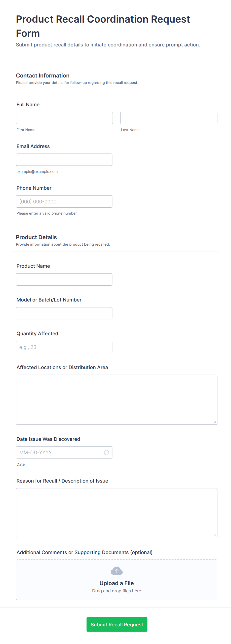This screenshot has height=644, width=231.
Task: Focus the Email Address field
Action: (64, 160)
